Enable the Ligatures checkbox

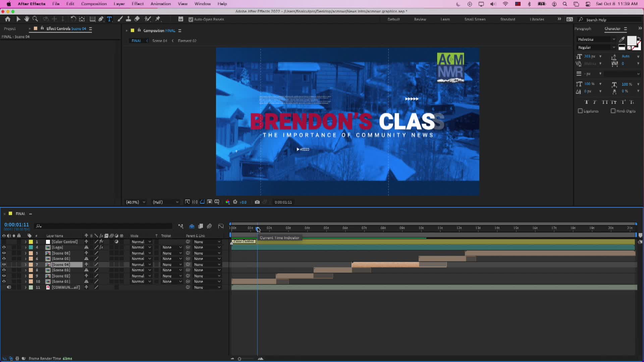pyautogui.click(x=580, y=111)
